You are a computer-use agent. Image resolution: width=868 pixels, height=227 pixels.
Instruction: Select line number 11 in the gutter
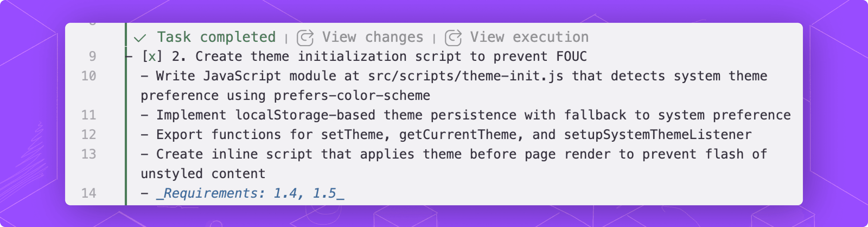pyautogui.click(x=89, y=115)
